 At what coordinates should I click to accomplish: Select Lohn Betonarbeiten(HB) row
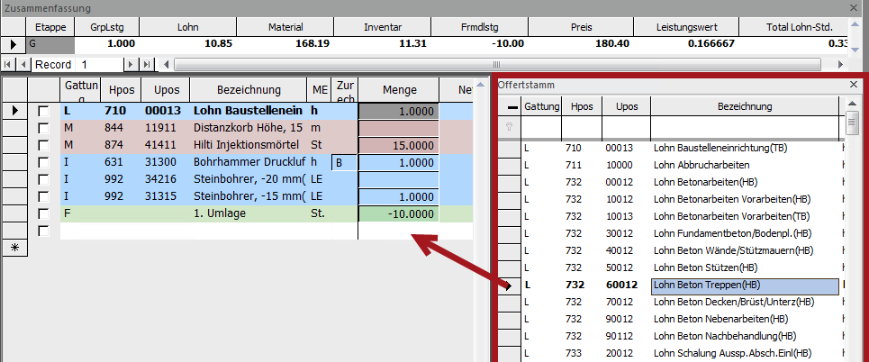(x=706, y=182)
